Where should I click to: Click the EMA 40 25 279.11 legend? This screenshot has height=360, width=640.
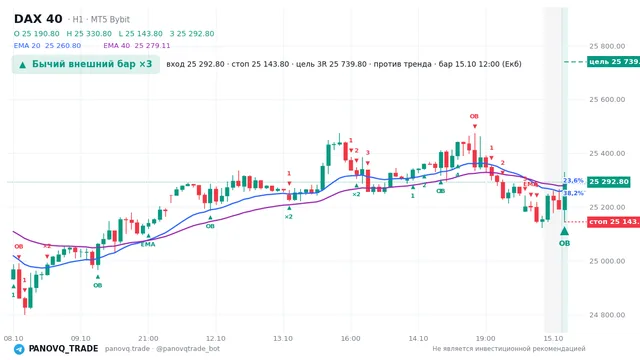(x=137, y=45)
